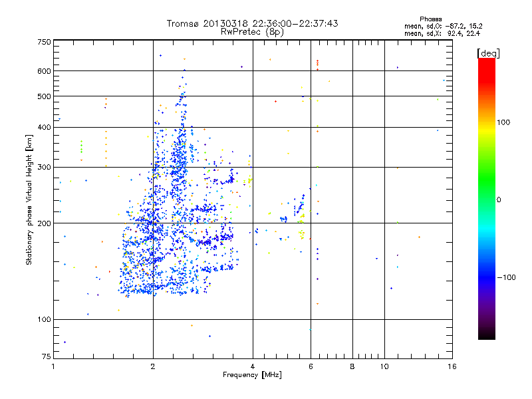Click the '200' y-axis tick label
532x399 pixels.
(x=44, y=223)
